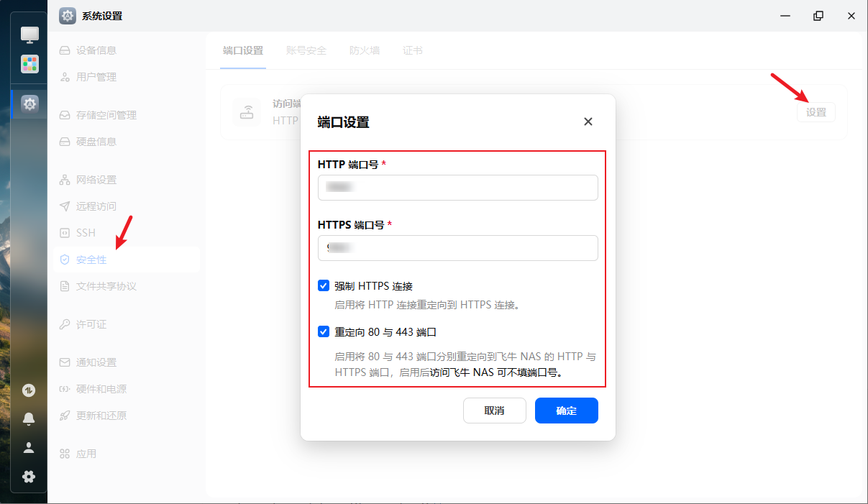Viewport: 868px width, 504px height.
Task: Open the bottom gear icon in dock
Action: tap(29, 476)
